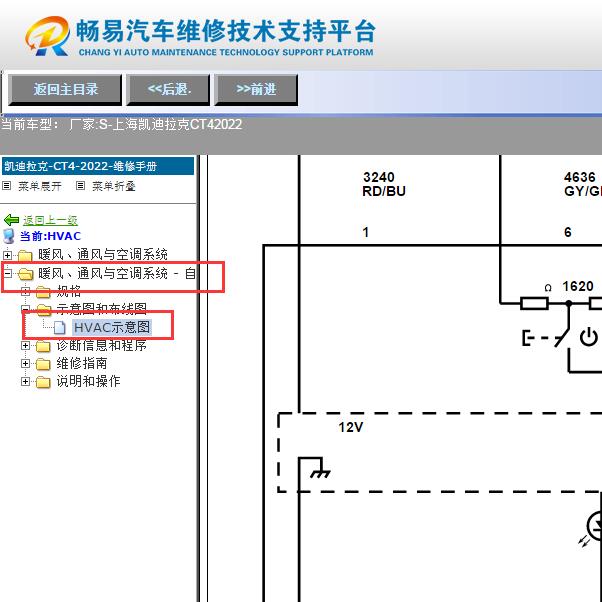The width and height of the screenshot is (602, 602).
Task: Select 暖风、通风与空调系统 - 自 tree item
Action: pos(117,273)
